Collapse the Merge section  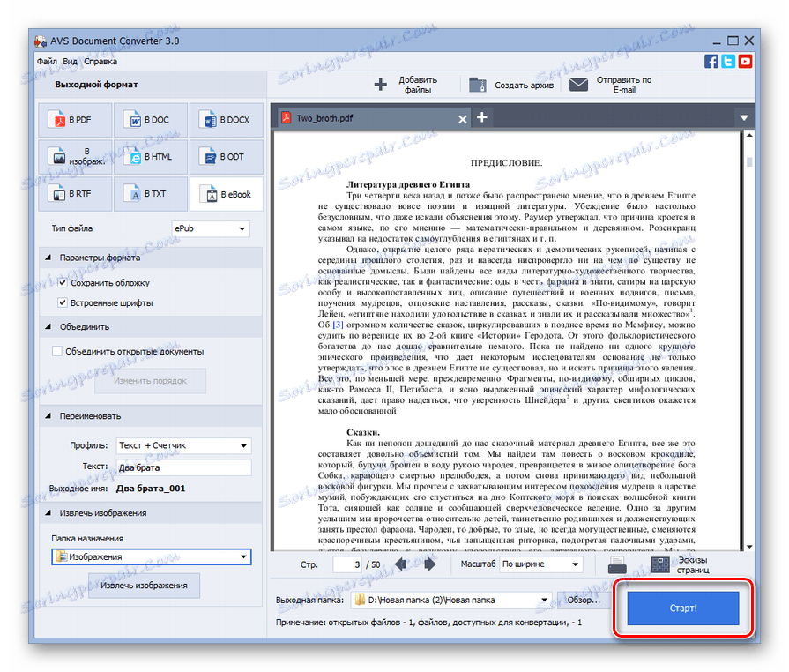[48, 326]
